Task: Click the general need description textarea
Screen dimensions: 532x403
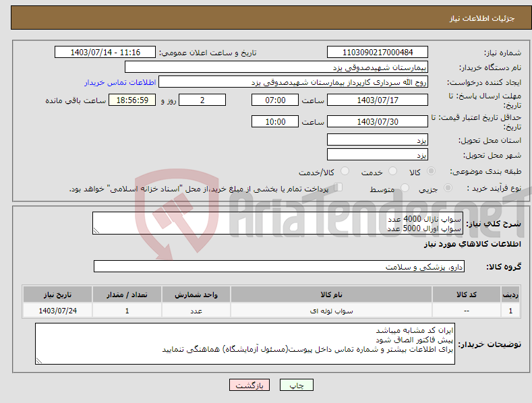Action: coord(278,223)
